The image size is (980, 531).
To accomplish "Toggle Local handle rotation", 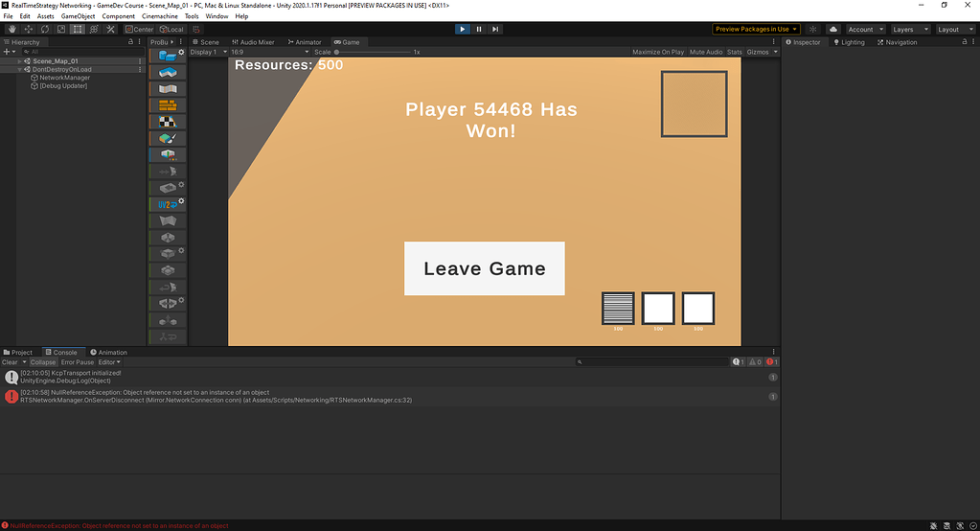I will [171, 30].
